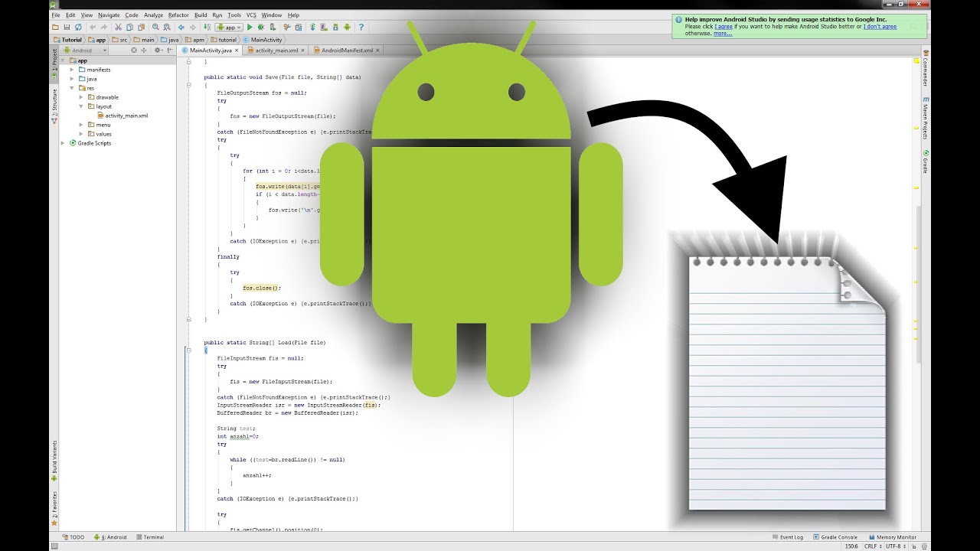980x551 pixels.
Task: Click the Open folder toolbar icon
Action: (55, 27)
